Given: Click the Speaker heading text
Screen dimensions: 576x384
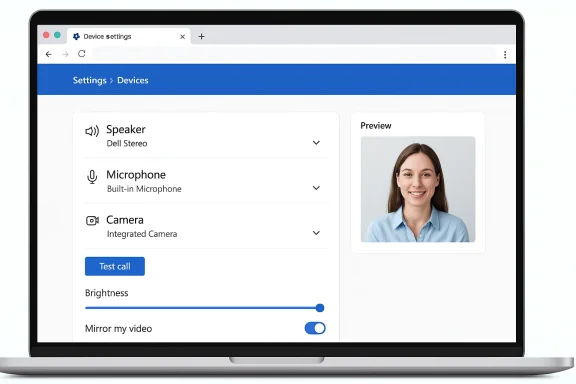Looking at the screenshot, I should (126, 129).
